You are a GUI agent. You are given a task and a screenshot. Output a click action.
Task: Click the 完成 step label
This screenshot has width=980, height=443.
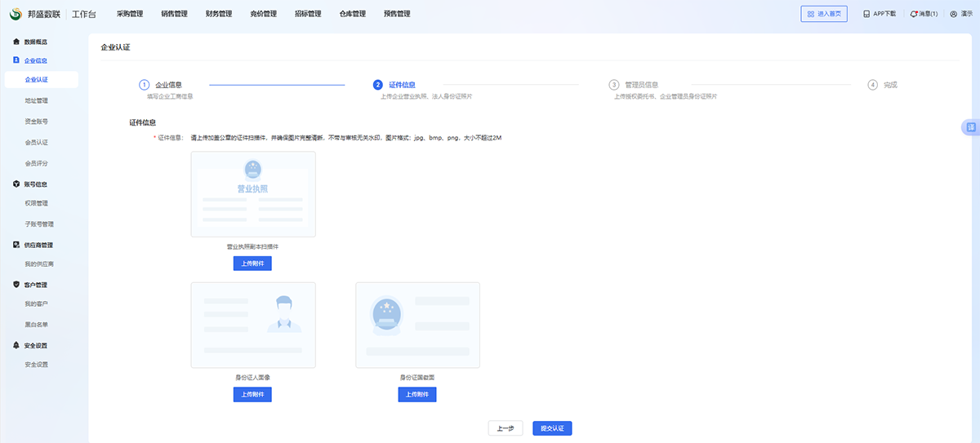tap(890, 84)
